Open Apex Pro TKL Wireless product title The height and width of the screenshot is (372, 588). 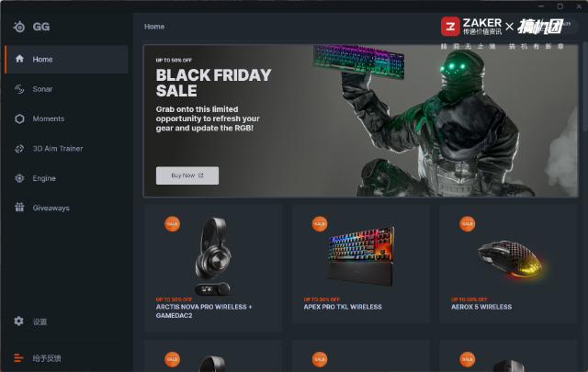pyautogui.click(x=343, y=307)
